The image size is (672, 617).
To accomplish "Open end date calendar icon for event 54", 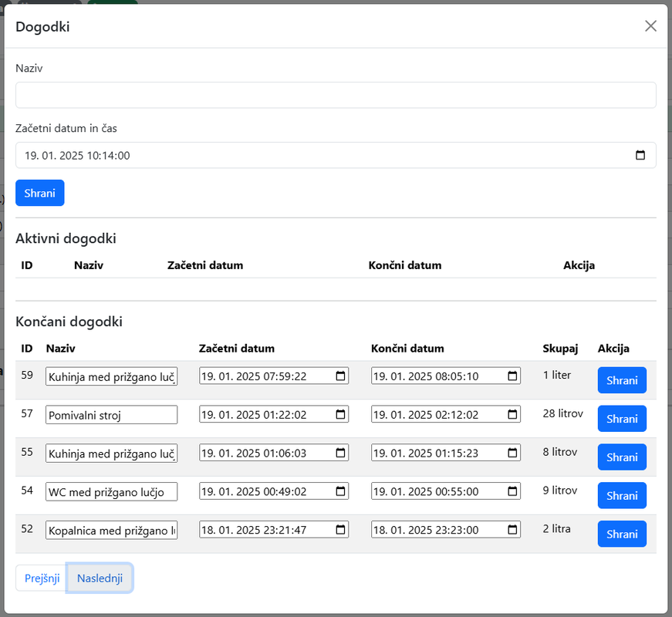I will tap(512, 491).
